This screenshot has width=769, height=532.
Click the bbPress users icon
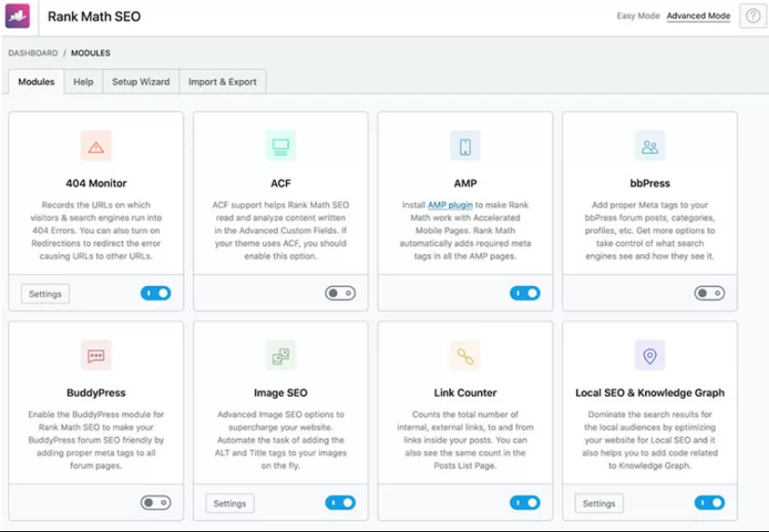[650, 146]
